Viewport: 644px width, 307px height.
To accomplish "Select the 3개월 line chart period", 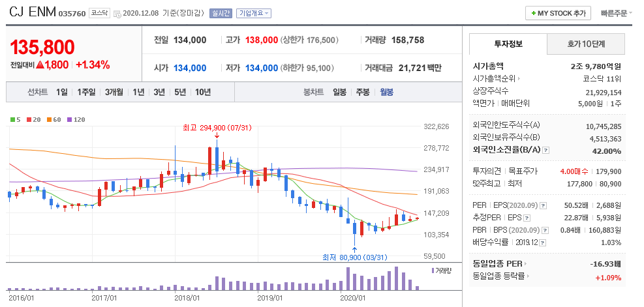I will (114, 92).
